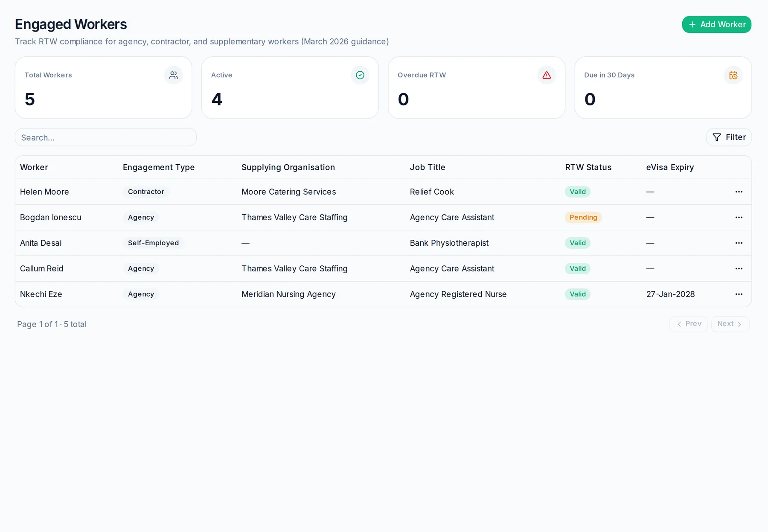Click the eVisa Expiry column header
The image size is (768, 532).
(670, 167)
